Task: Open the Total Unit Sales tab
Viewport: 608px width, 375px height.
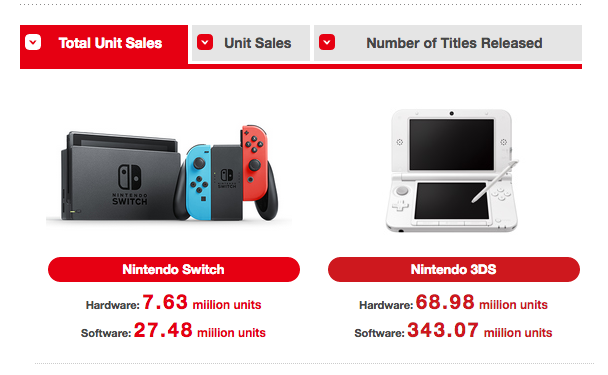Action: pos(104,43)
